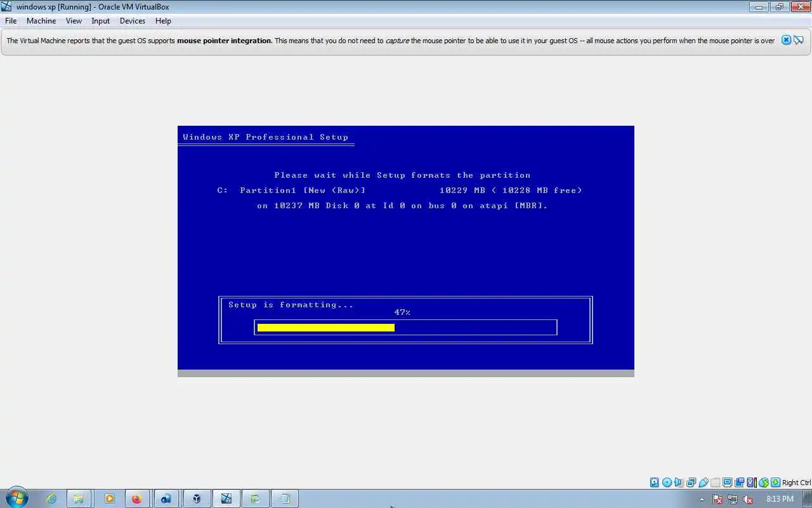Switch to VirtualBox Manager cube icon
The height and width of the screenshot is (508, 812).
point(197,499)
